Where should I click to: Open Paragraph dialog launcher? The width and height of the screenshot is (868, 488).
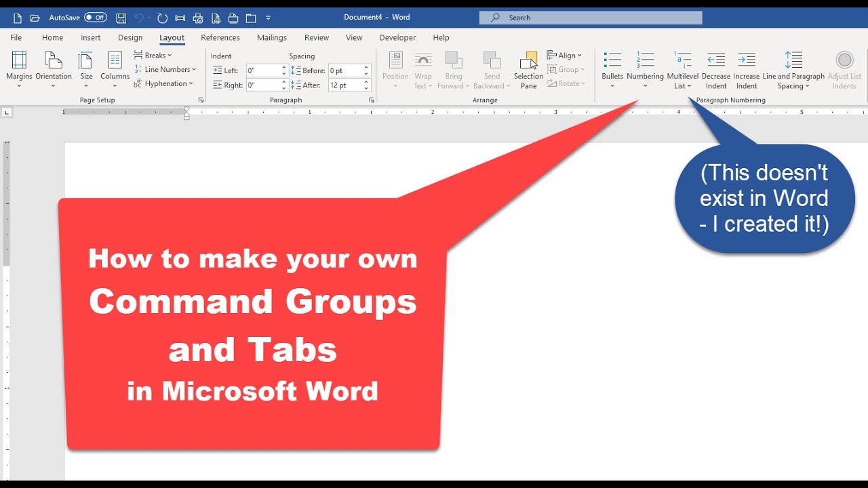372,100
